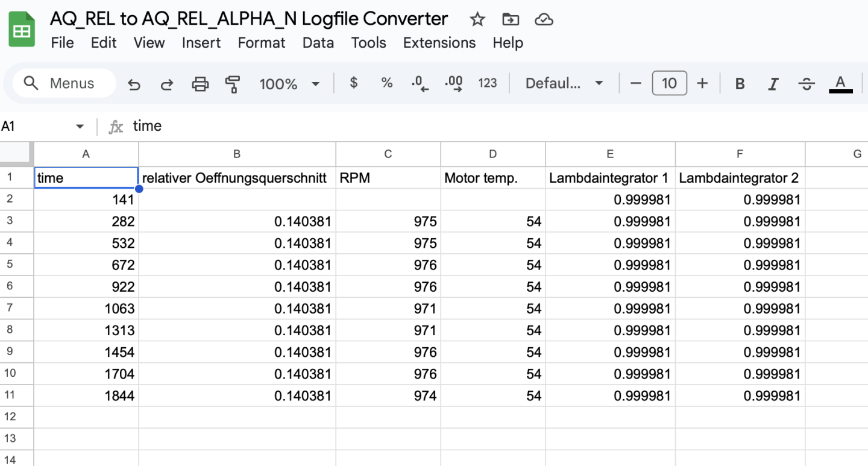The height and width of the screenshot is (466, 868).
Task: Format as percent
Action: click(387, 83)
